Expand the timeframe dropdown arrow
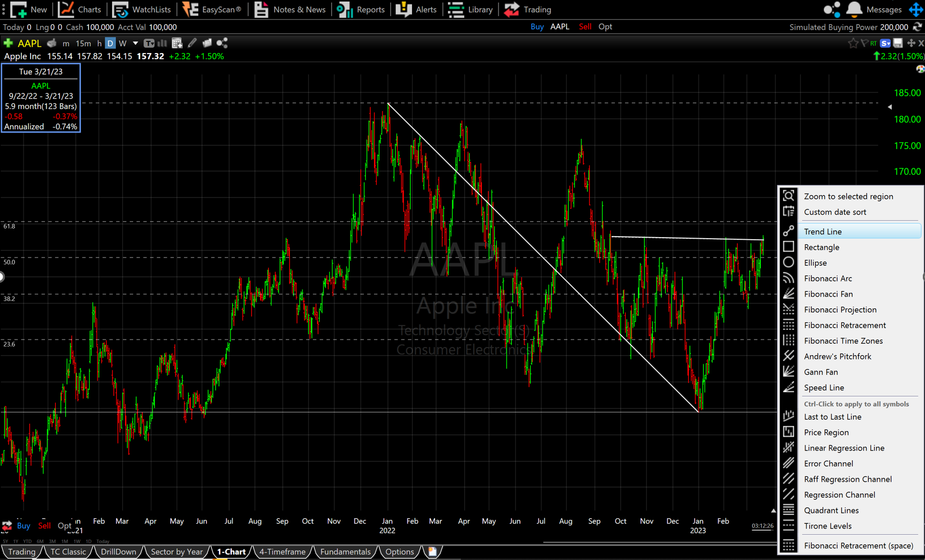This screenshot has width=925, height=560. pyautogui.click(x=135, y=43)
